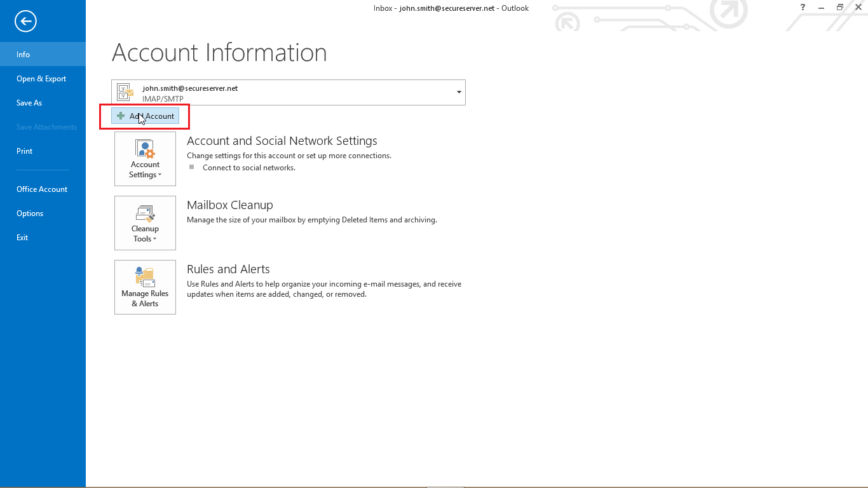Screen dimensions: 868x488
Task: Open Help with the question mark icon
Action: 803,7
